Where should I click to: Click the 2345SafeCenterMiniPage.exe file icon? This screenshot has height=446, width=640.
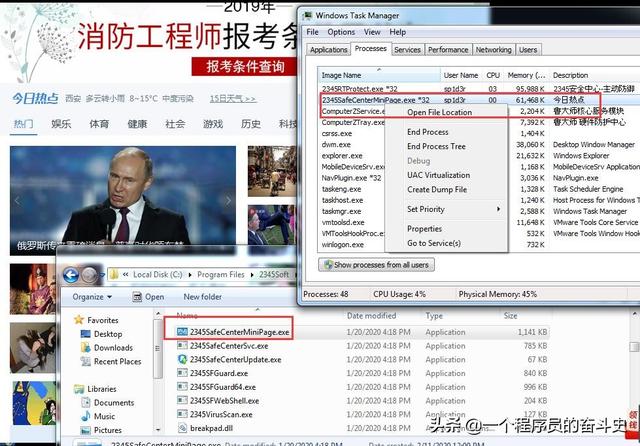[x=182, y=332]
